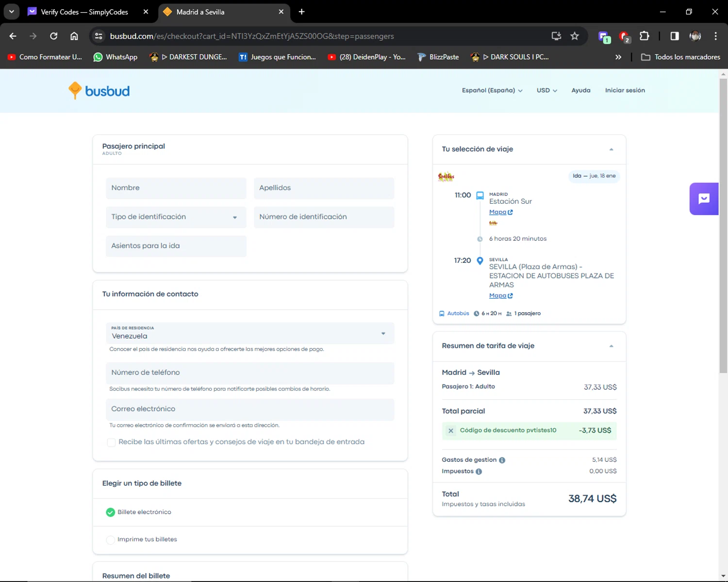Click the Autobús label in trip summary
Image resolution: width=728 pixels, height=582 pixels.
click(458, 313)
